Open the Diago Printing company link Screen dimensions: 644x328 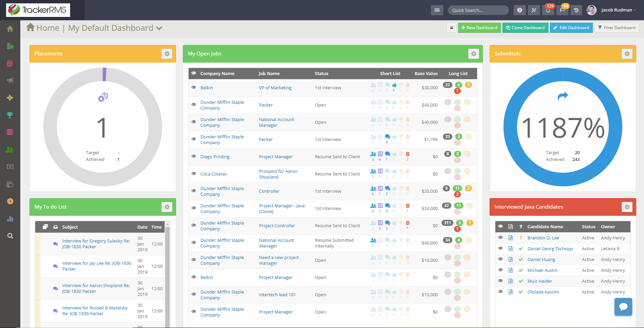215,157
